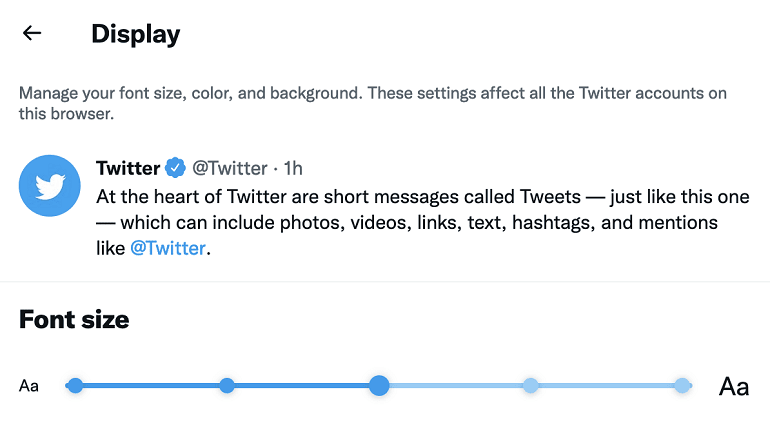Click the Twitter bird profile avatar
770x423 pixels.
click(x=50, y=186)
